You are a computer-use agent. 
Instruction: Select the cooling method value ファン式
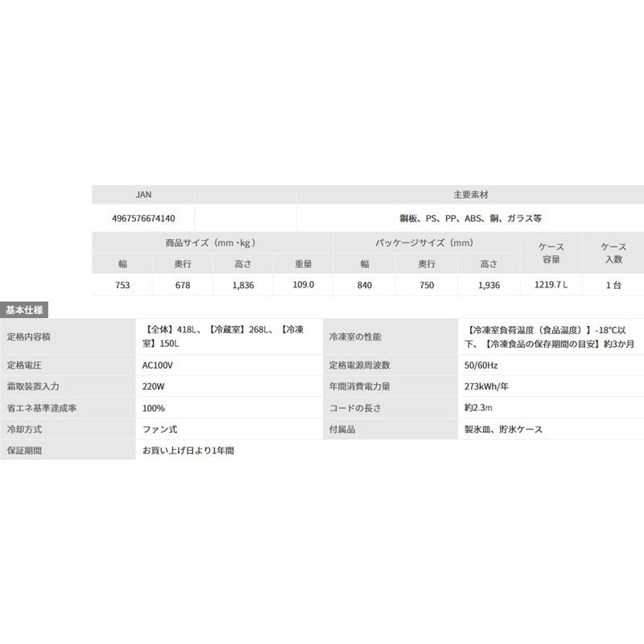[159, 430]
